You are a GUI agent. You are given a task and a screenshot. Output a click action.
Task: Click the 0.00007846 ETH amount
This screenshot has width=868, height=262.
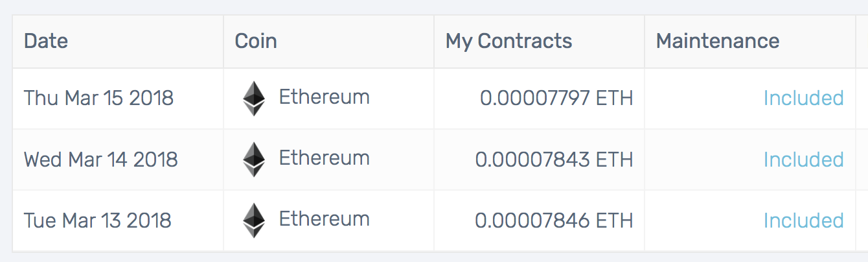click(x=554, y=220)
